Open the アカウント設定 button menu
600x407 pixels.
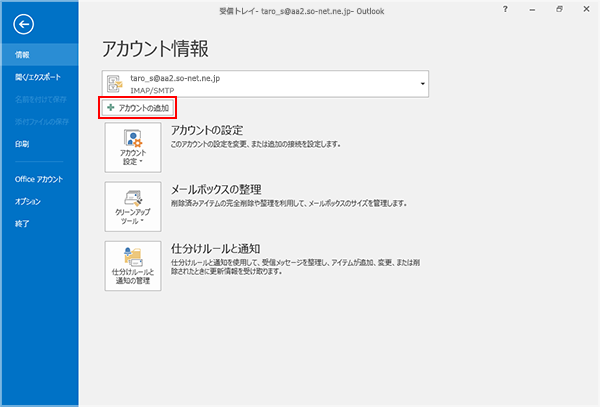point(133,148)
